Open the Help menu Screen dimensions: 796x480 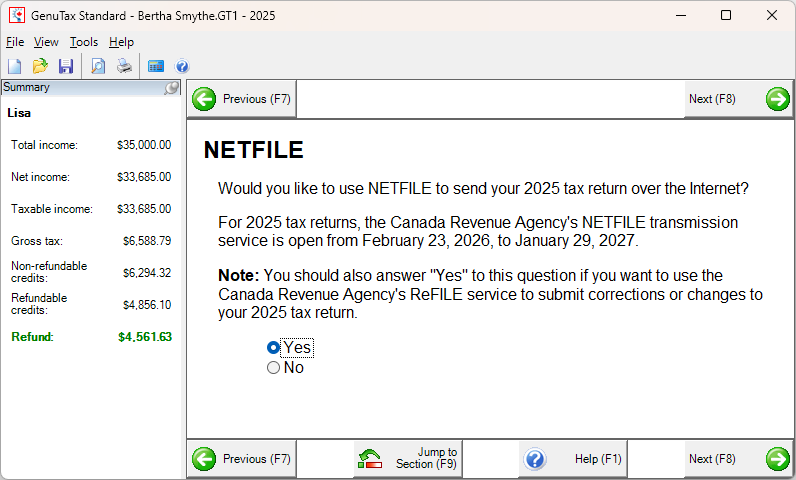[121, 42]
